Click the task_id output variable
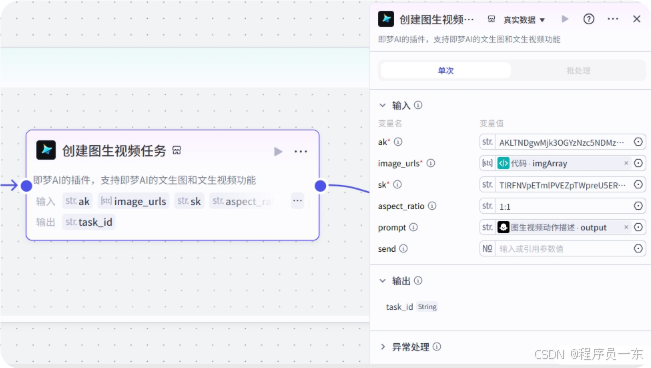This screenshot has width=651, height=368. pyautogui.click(x=399, y=307)
